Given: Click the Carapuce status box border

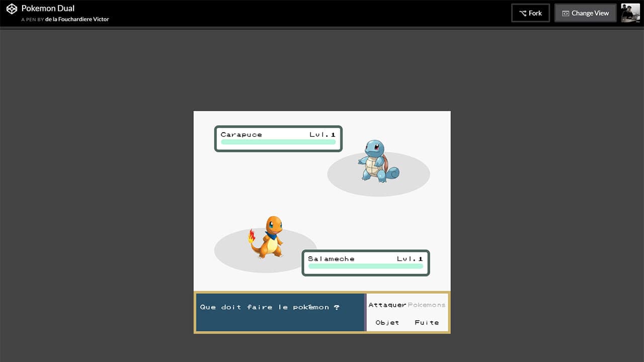Looking at the screenshot, I should (278, 125).
